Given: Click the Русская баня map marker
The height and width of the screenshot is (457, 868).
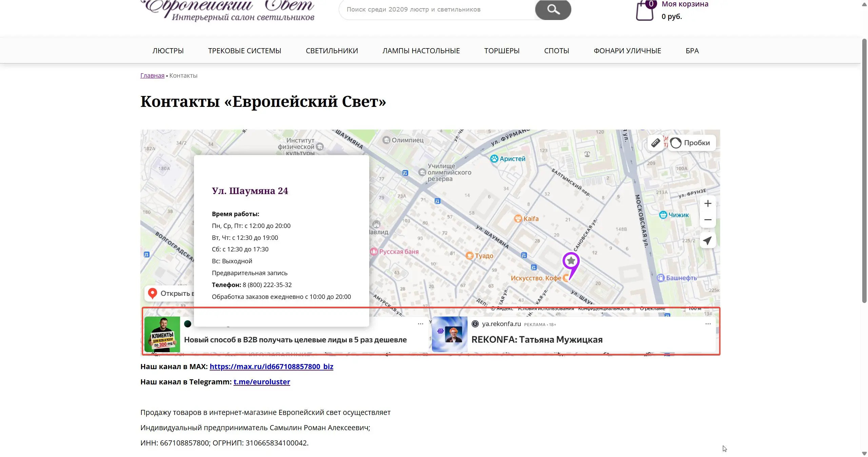Looking at the screenshot, I should [x=374, y=252].
